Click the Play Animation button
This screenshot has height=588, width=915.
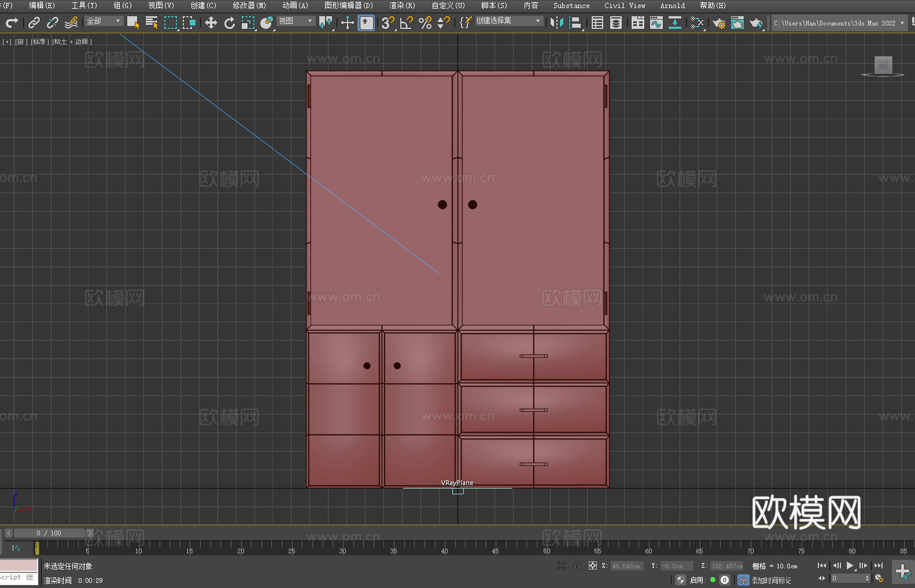click(850, 565)
